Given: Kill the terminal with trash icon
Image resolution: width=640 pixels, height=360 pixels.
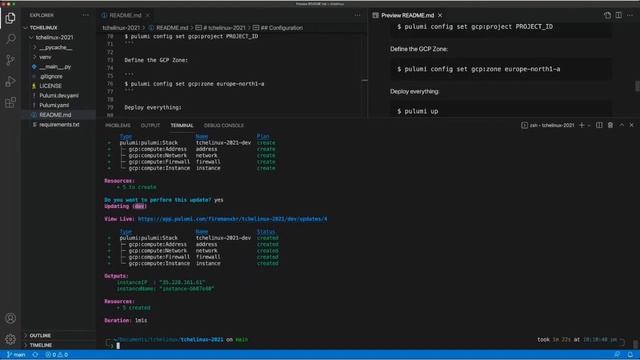Looking at the screenshot, I should [610, 125].
